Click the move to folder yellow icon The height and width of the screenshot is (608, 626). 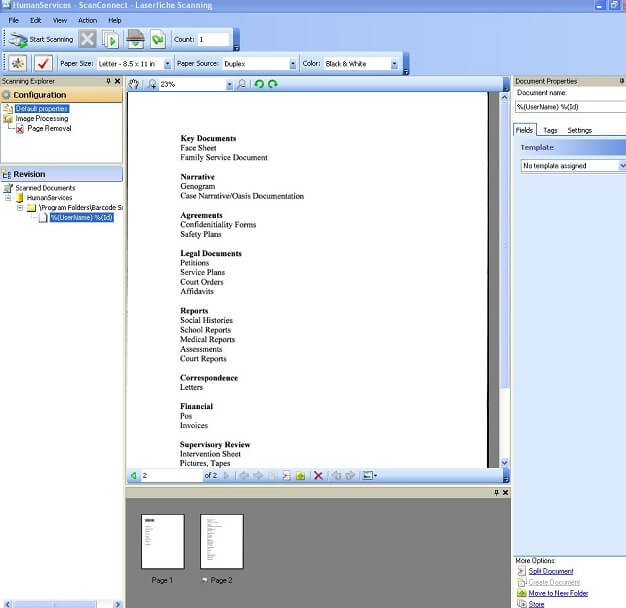301,475
